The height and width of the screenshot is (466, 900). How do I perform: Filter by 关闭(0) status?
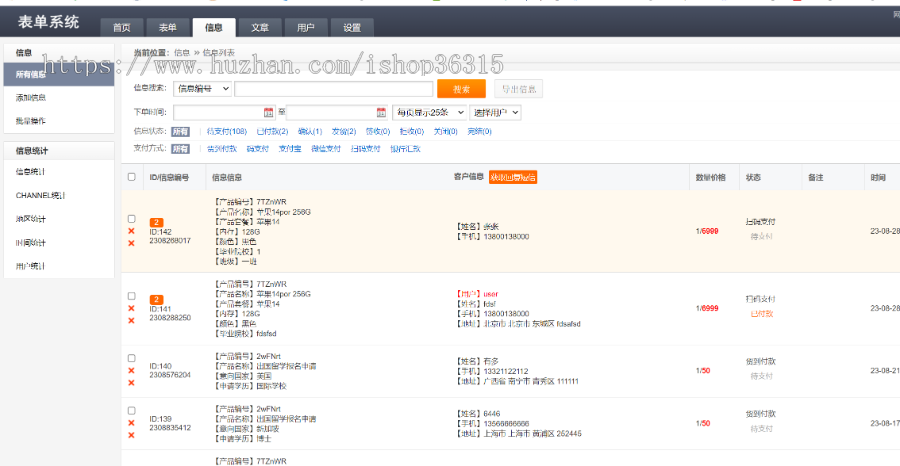(445, 131)
